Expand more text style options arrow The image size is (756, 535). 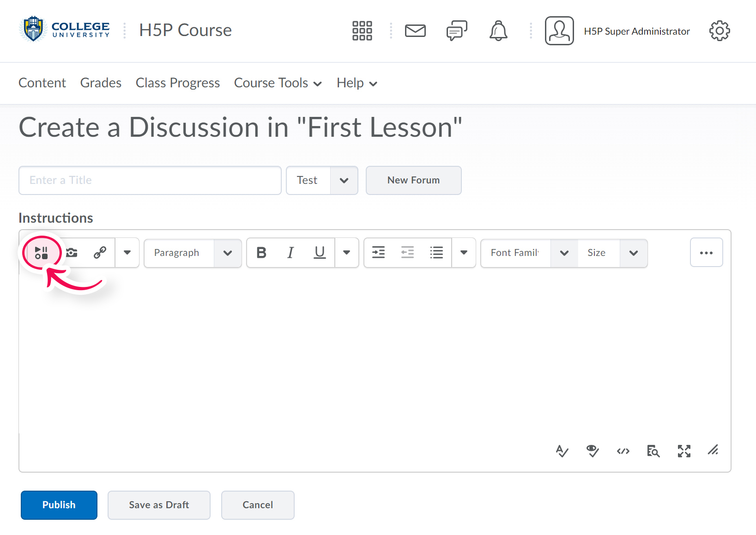(347, 253)
